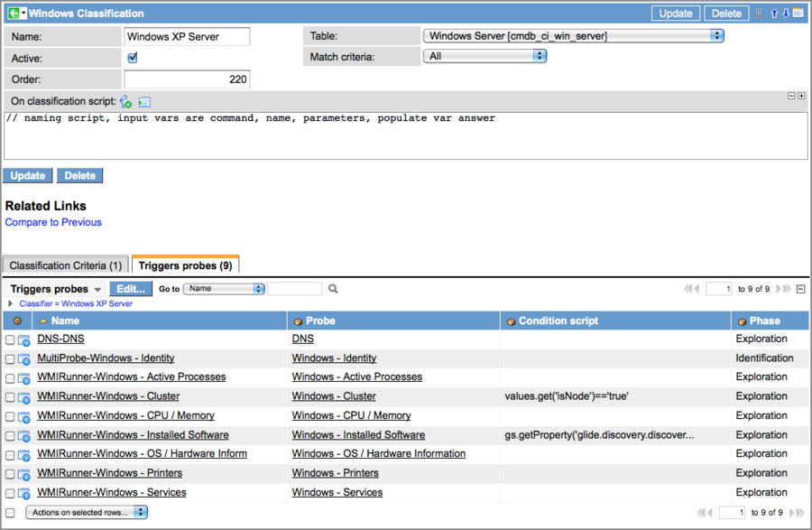Open Actions on selected rows dropdown
Screen dimensions: 812x530
87,512
